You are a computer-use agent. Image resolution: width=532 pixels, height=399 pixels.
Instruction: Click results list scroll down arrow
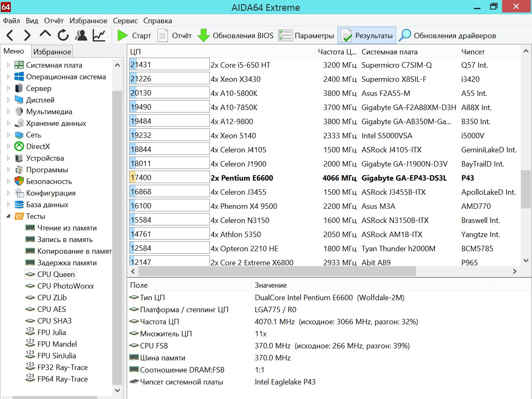tap(526, 261)
